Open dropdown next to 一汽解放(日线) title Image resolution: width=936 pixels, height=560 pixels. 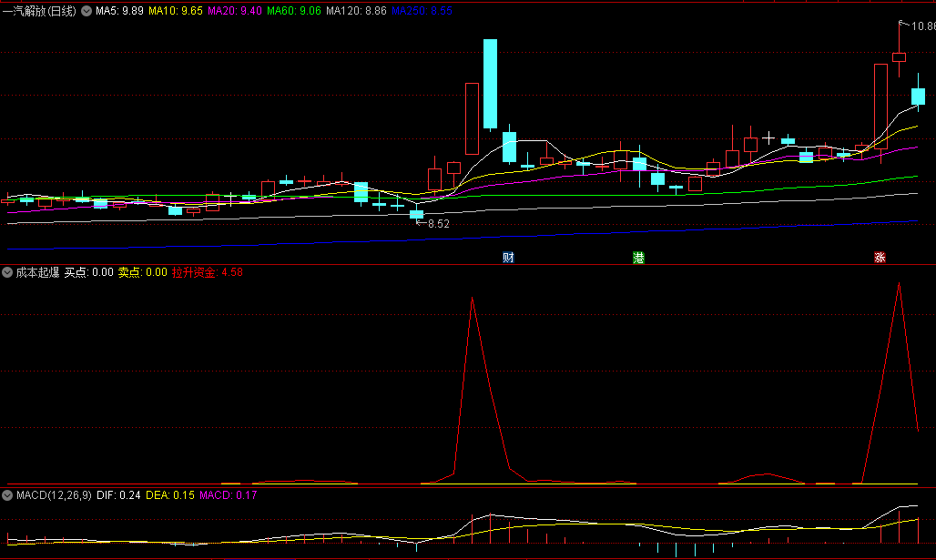(x=86, y=11)
